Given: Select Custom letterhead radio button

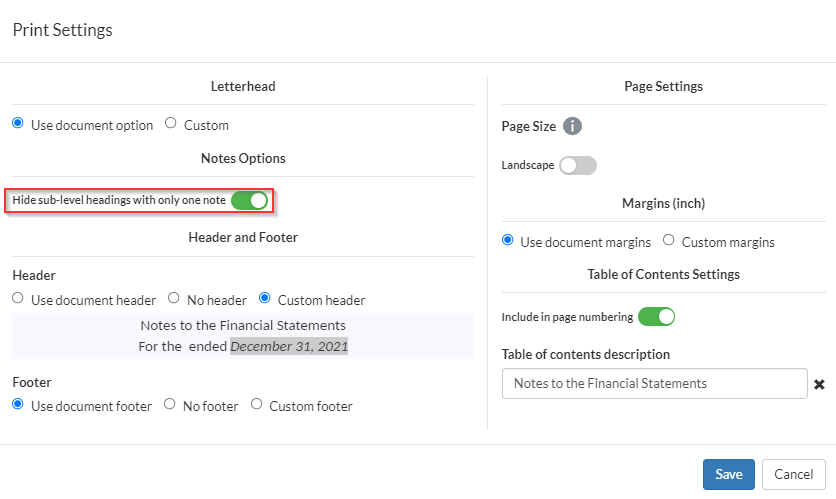Looking at the screenshot, I should (x=171, y=124).
